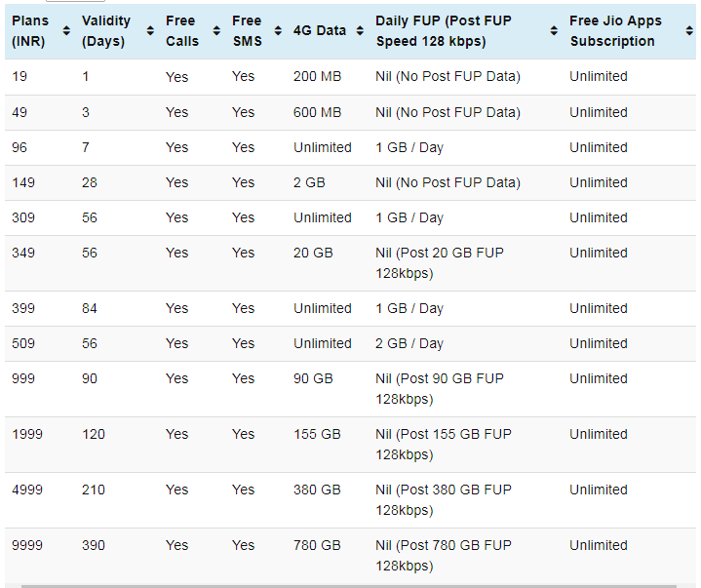Viewport: 701px width, 588px height.
Task: Select the 9999 plan row
Action: click(351, 556)
